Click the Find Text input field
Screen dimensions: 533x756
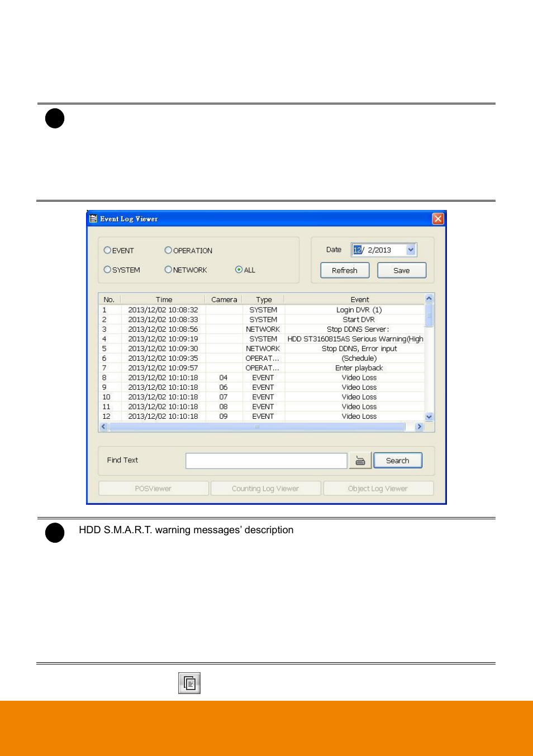point(266,461)
